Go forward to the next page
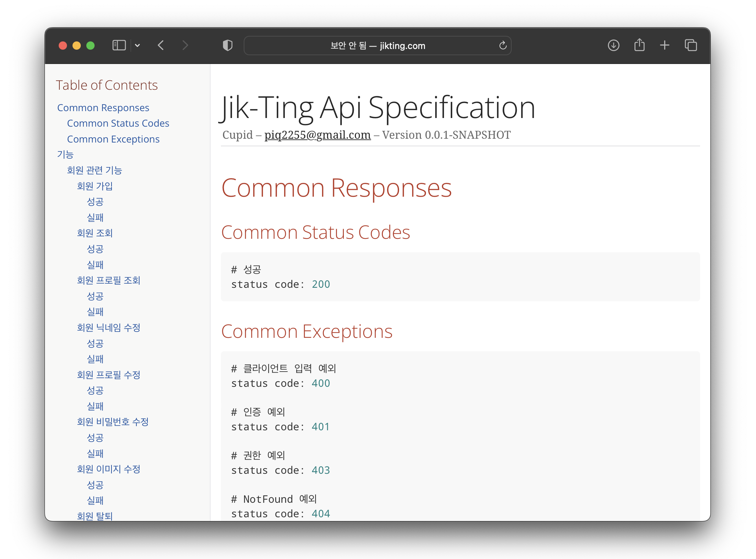756x559 pixels. point(185,45)
